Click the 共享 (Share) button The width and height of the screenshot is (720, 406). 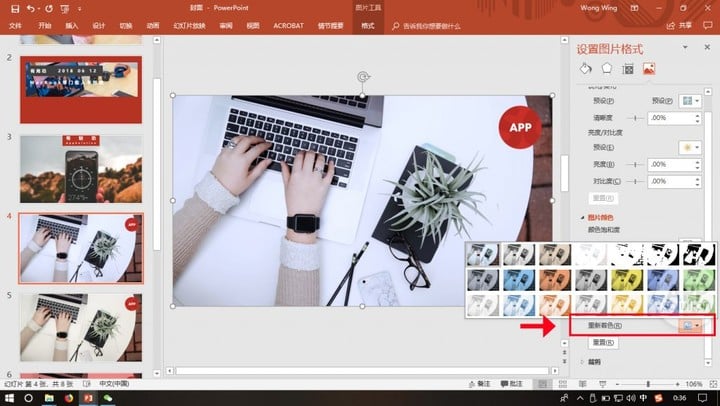coord(680,26)
